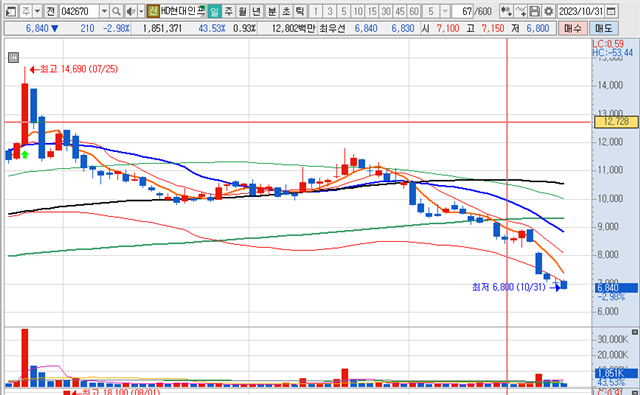
Task: Click the save chart floppy icon
Action: pyautogui.click(x=534, y=11)
